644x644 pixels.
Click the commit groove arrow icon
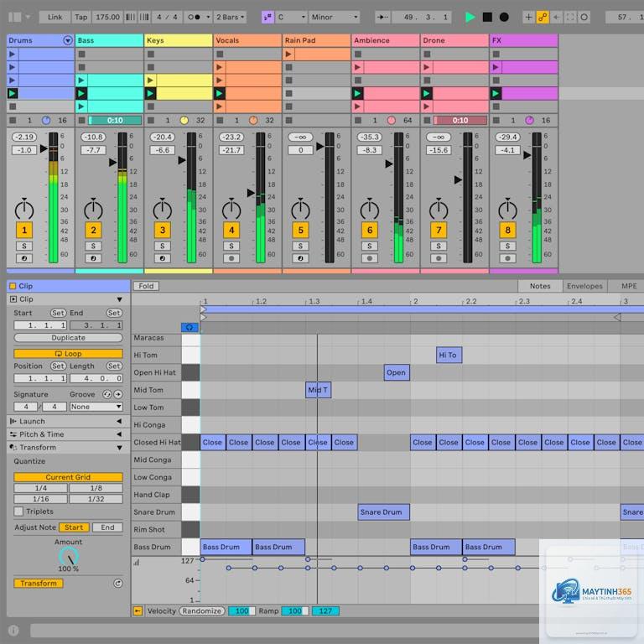pyautogui.click(x=118, y=394)
